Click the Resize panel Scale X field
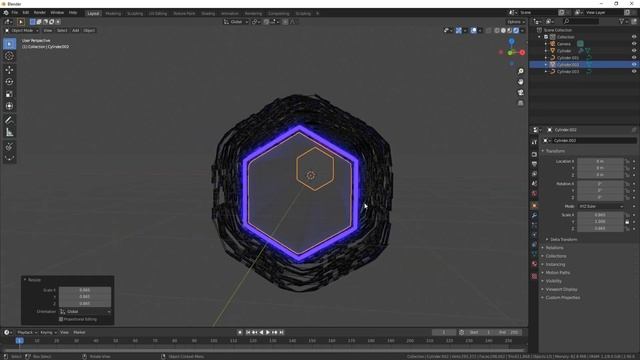The height and width of the screenshot is (360, 640). [85, 290]
